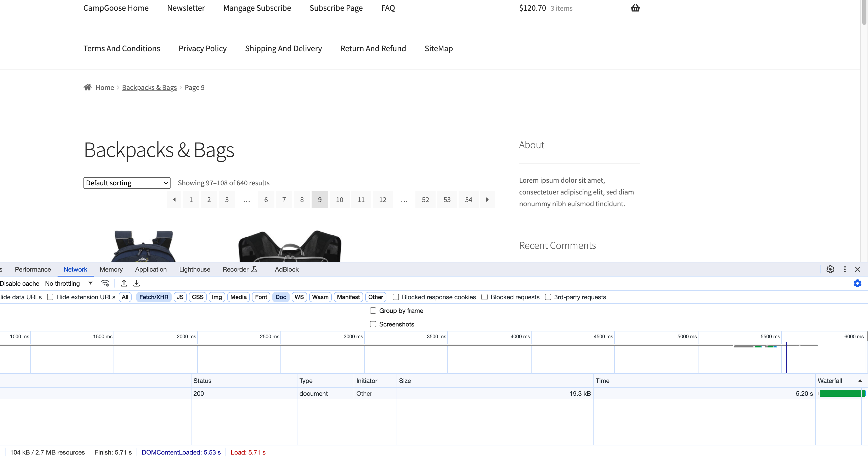
Task: Open Default sorting dropdown
Action: (x=127, y=183)
